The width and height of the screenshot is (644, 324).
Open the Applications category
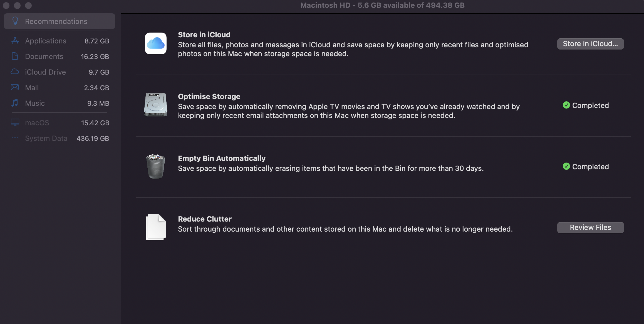click(x=46, y=41)
